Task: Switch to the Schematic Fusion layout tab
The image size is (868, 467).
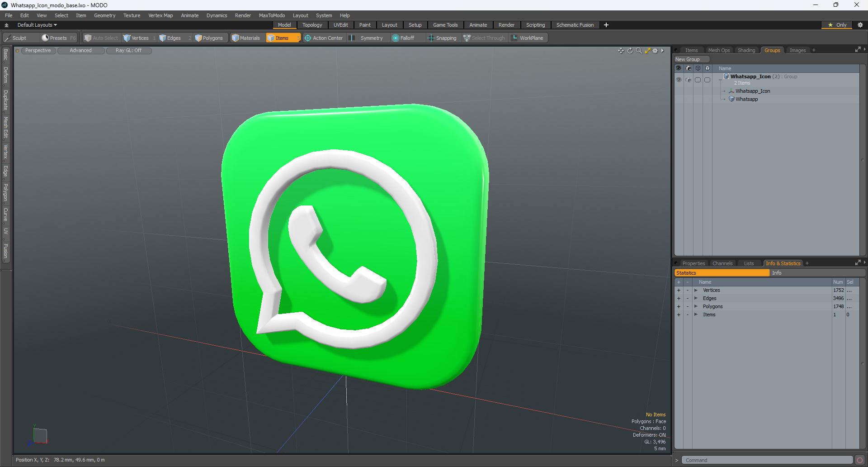Action: 575,25
